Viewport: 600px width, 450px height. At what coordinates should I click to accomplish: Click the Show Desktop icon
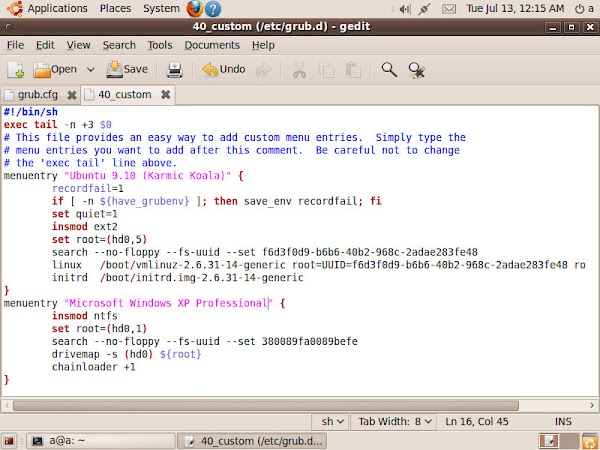pyautogui.click(x=9, y=441)
